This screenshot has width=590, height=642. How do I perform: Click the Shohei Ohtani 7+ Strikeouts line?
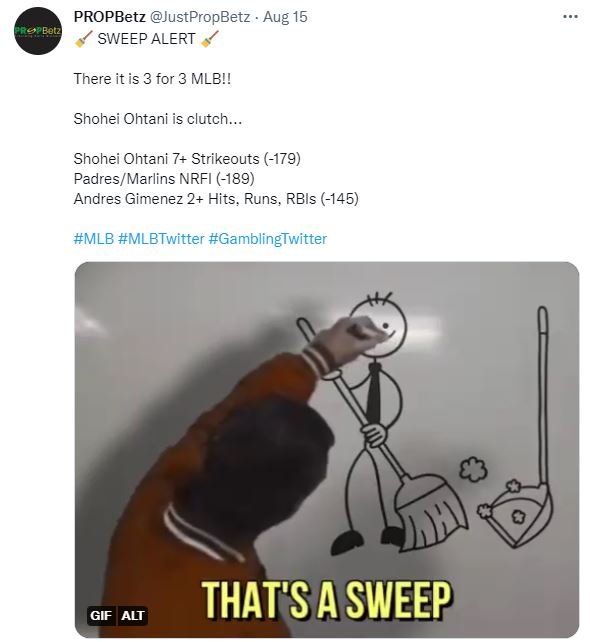point(187,158)
